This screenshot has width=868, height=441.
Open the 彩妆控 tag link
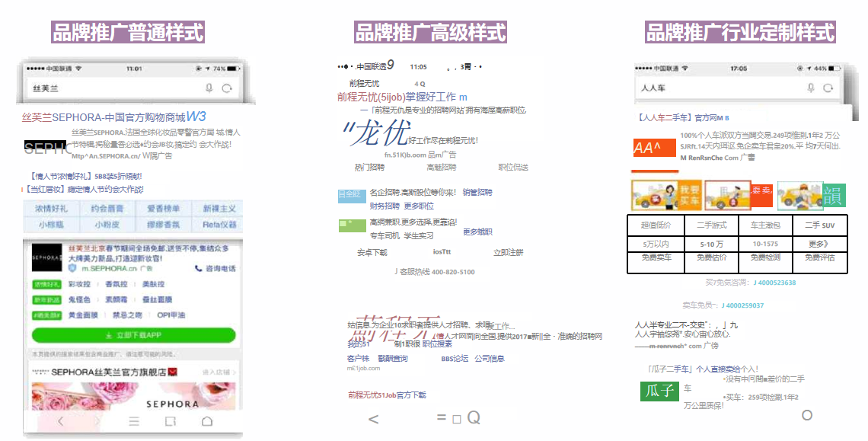coord(79,284)
